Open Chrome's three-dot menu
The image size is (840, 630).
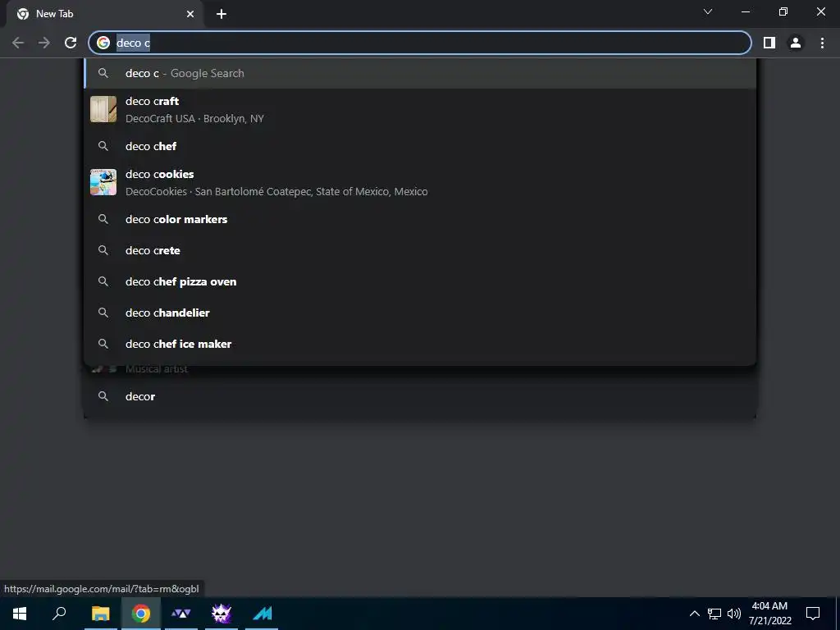pyautogui.click(x=822, y=43)
